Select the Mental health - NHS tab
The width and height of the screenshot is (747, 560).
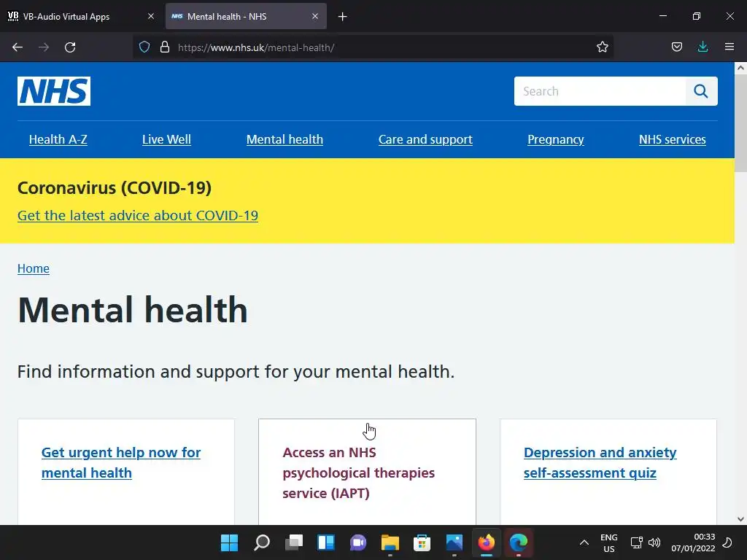pyautogui.click(x=246, y=16)
